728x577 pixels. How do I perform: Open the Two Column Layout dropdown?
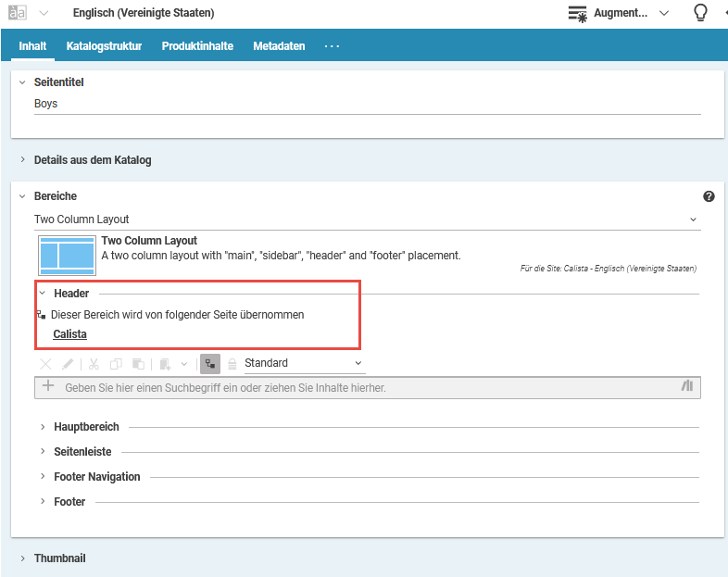[367, 220]
